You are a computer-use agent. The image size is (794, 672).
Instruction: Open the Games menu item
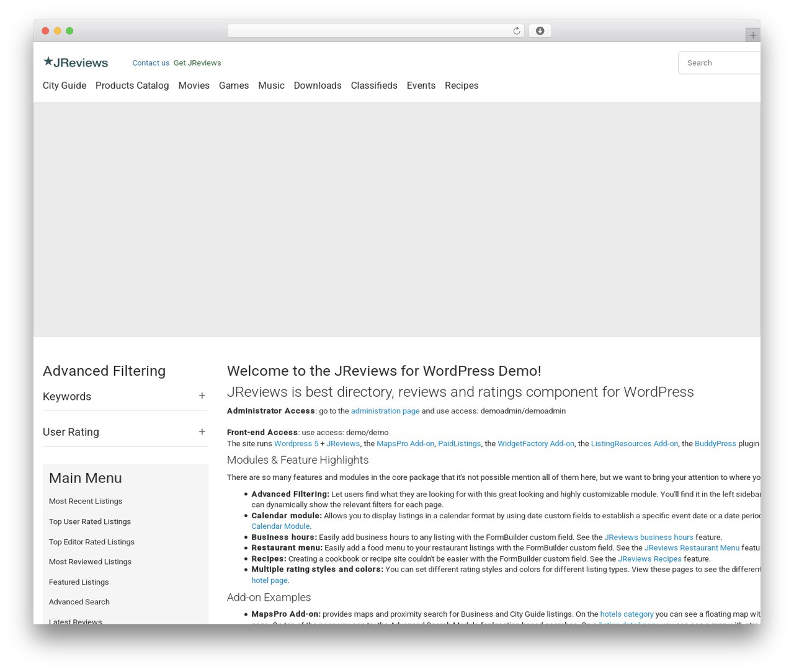point(234,86)
